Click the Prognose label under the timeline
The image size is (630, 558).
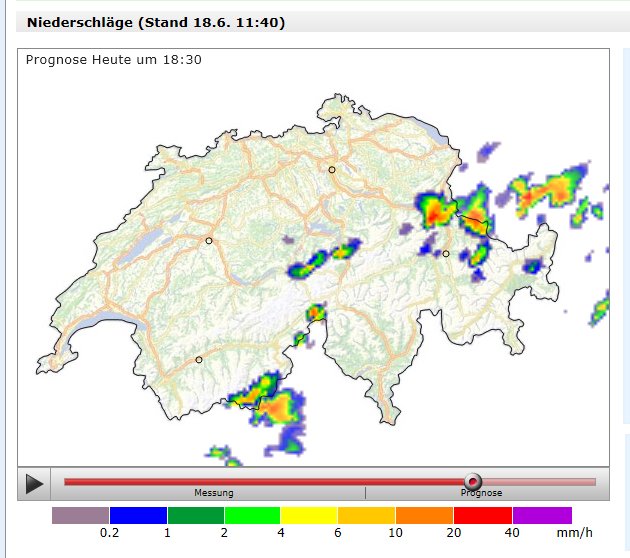(x=481, y=493)
